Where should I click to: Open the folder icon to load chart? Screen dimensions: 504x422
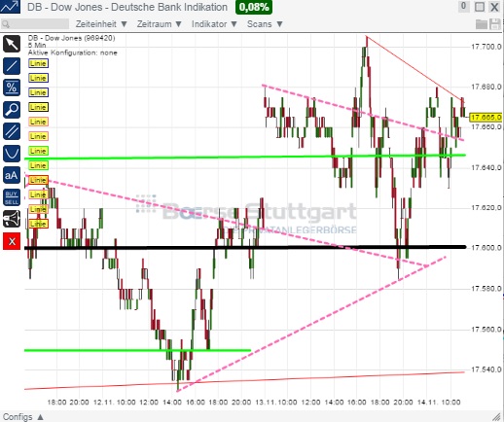click(x=482, y=24)
